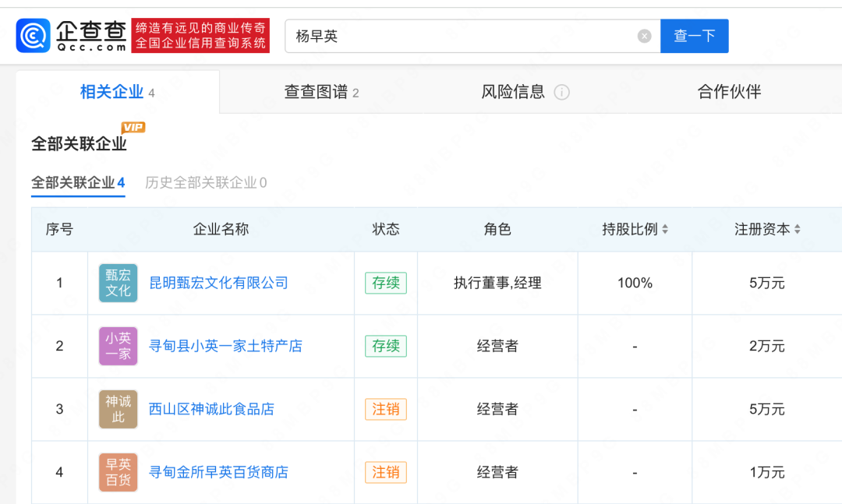This screenshot has width=842, height=504.
Task: Open 昆明甄宏文化有限公司 company page
Action: point(217,283)
